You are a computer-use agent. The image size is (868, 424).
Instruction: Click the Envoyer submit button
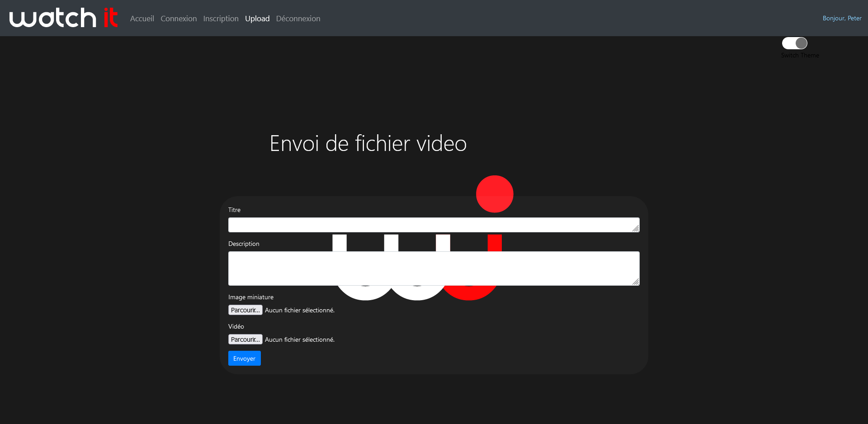tap(244, 358)
